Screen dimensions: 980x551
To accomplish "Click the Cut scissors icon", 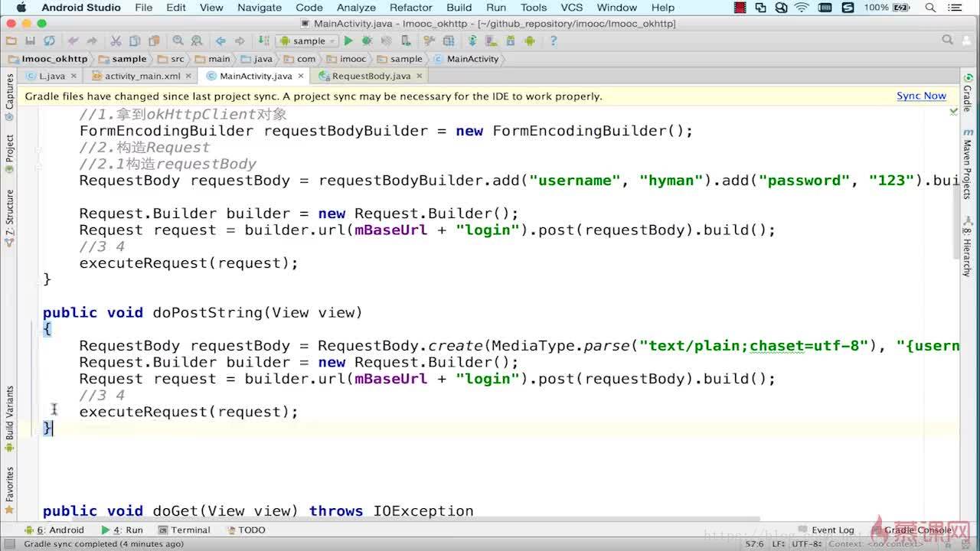I will 116,41.
